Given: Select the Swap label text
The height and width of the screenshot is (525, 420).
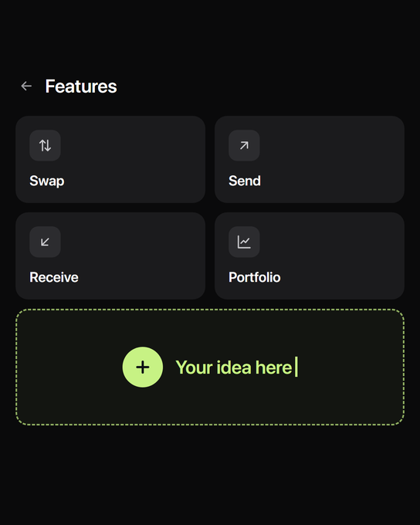Looking at the screenshot, I should (47, 181).
